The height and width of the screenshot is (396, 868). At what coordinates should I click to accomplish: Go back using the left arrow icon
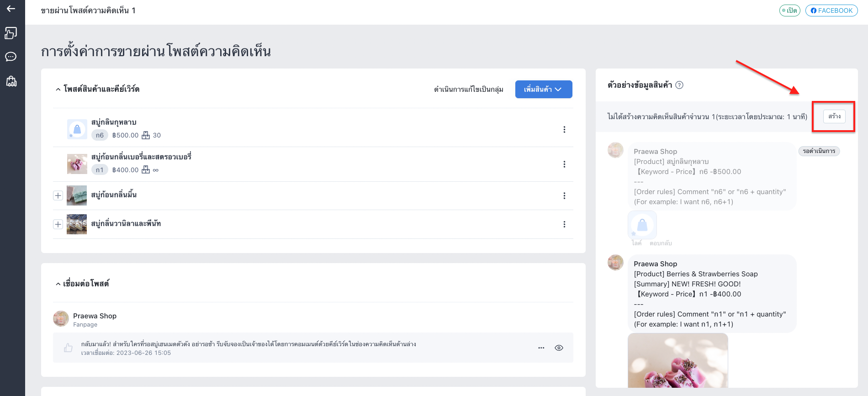[x=11, y=9]
